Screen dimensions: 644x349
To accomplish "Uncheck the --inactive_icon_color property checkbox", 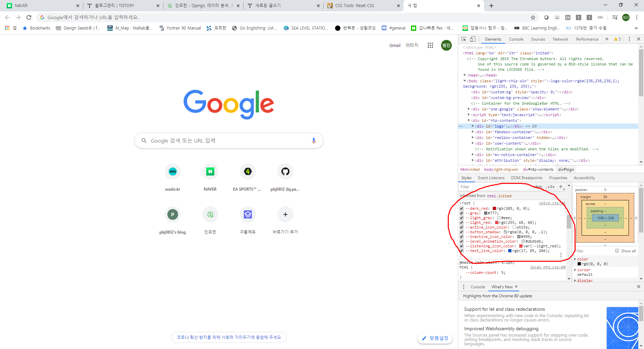I will point(462,237).
